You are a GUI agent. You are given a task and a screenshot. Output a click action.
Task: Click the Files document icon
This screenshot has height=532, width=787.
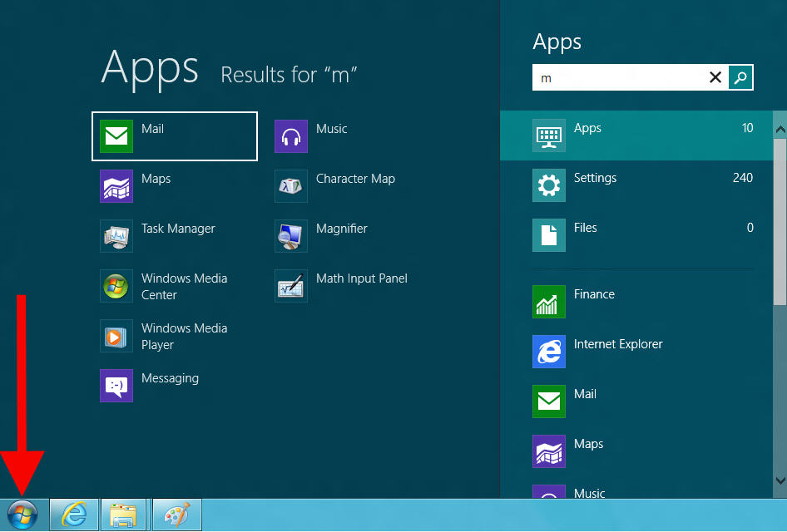(x=549, y=235)
